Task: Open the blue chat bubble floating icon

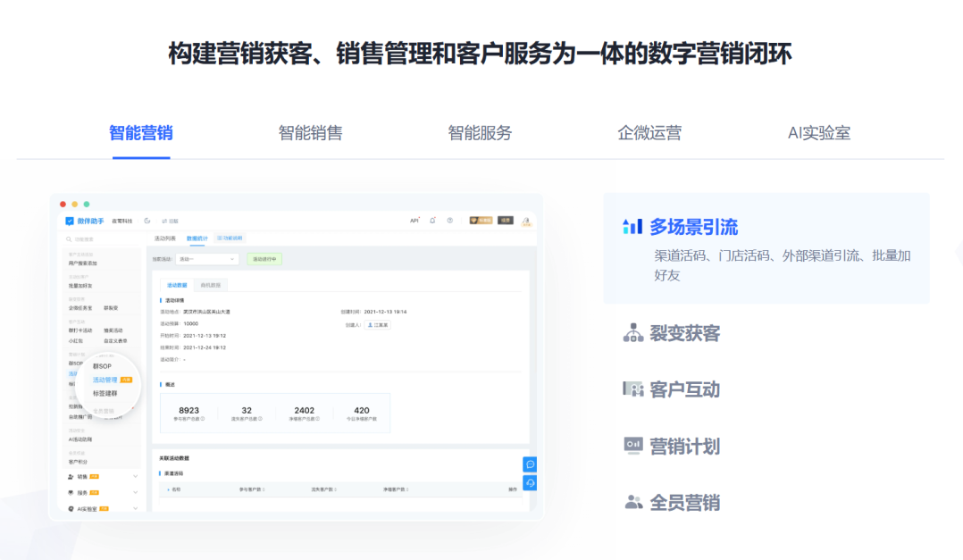Action: 531,464
